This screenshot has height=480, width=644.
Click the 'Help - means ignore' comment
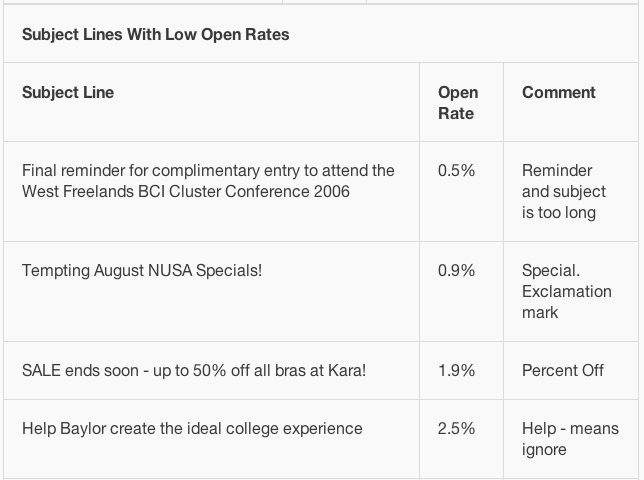[x=570, y=439]
